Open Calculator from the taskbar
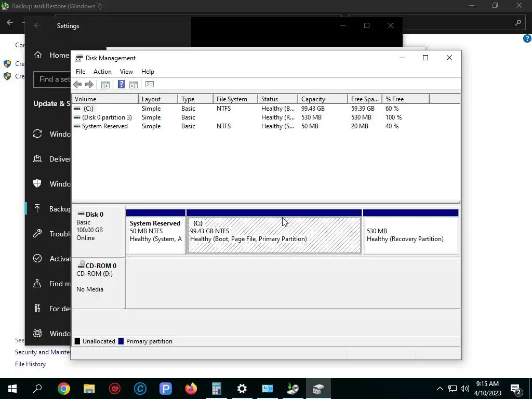The height and width of the screenshot is (399, 532). [217, 389]
